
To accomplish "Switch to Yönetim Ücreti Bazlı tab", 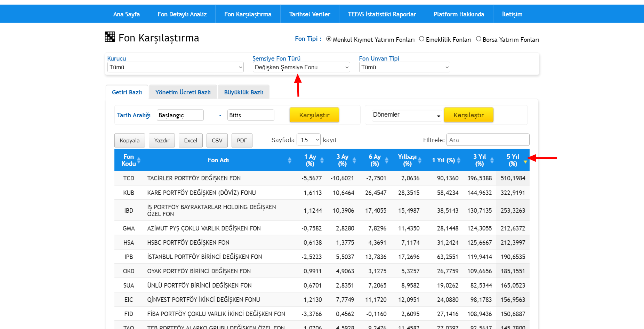I will tap(183, 92).
